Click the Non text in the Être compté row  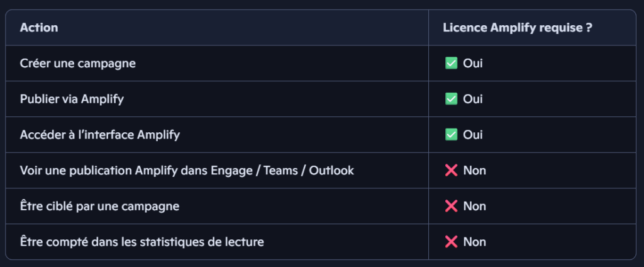[474, 241]
